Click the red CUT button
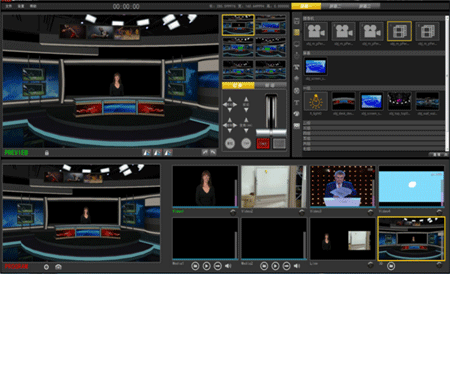The image size is (450, 375). tap(263, 143)
